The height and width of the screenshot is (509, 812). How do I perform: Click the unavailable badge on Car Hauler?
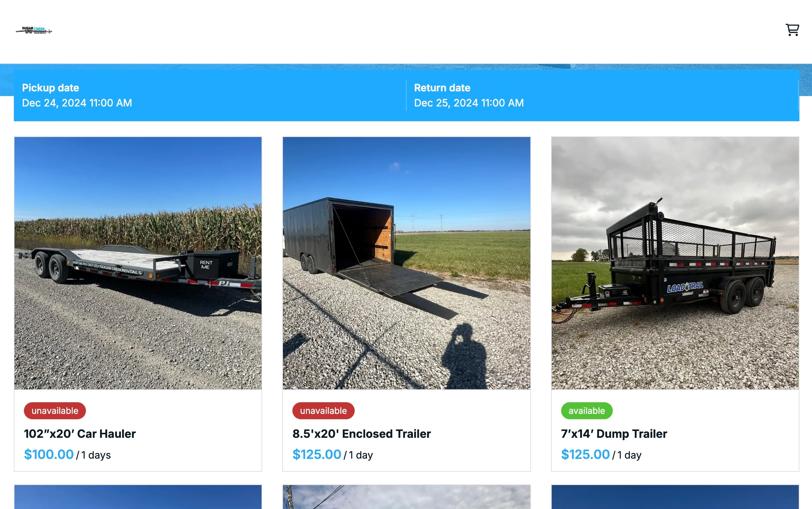click(x=55, y=411)
